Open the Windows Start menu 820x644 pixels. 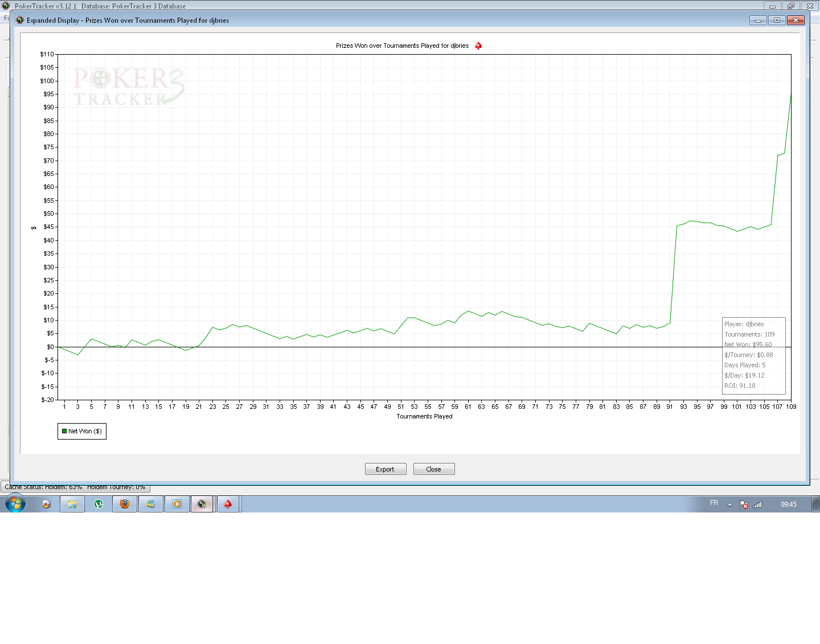(x=15, y=504)
